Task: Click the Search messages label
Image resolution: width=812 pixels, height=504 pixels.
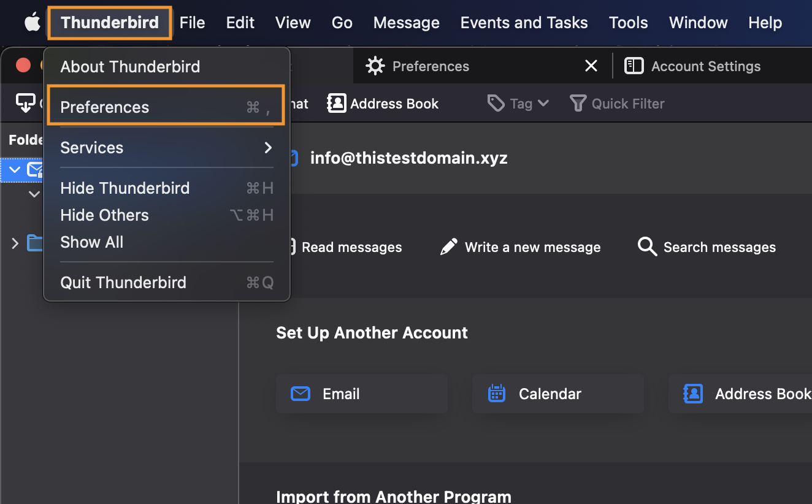Action: (719, 247)
